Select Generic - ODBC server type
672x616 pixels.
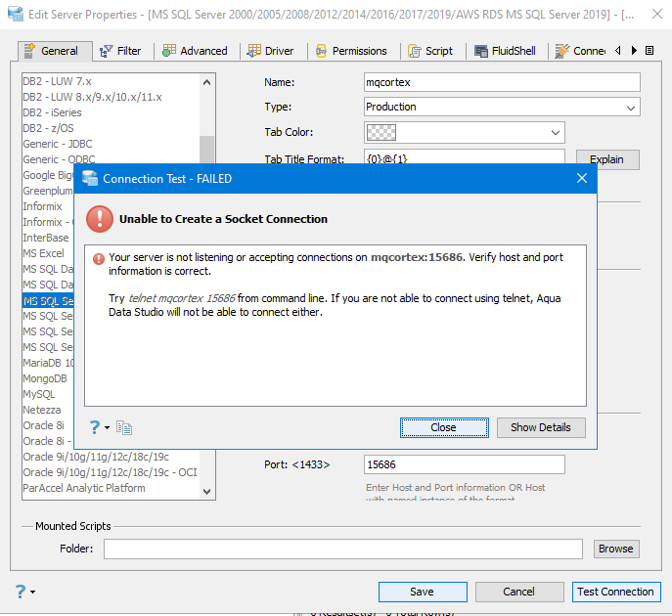111,159
